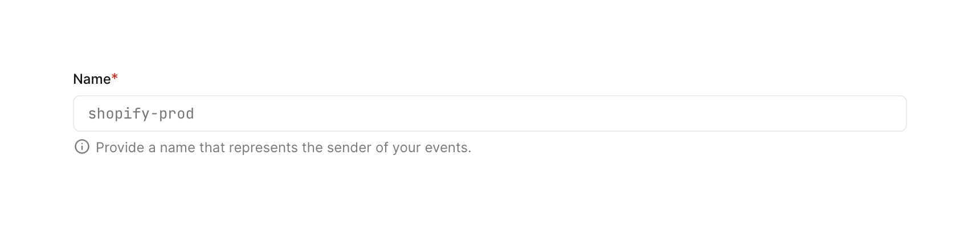
Task: Activate the required Name textbox
Action: (490, 113)
